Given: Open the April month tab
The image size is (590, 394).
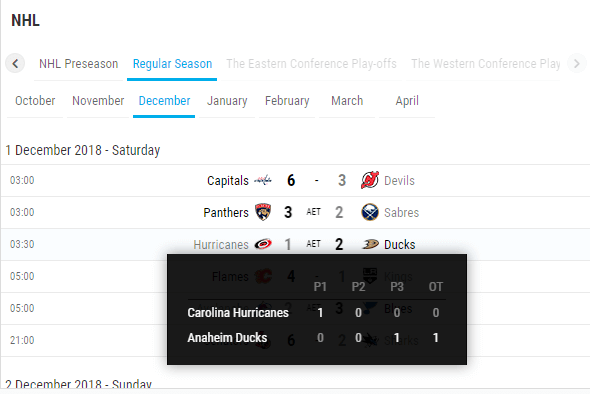Looking at the screenshot, I should 407,101.
